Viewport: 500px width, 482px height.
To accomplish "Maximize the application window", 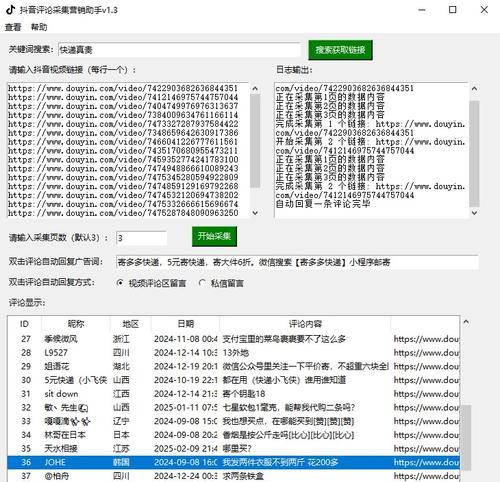I will tap(453, 10).
